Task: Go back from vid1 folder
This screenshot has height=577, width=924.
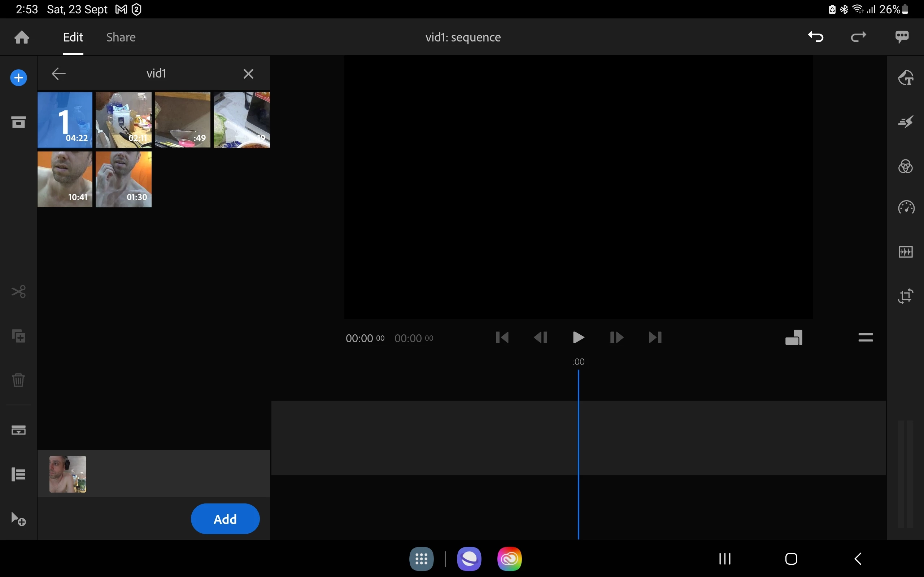Action: 58,73
